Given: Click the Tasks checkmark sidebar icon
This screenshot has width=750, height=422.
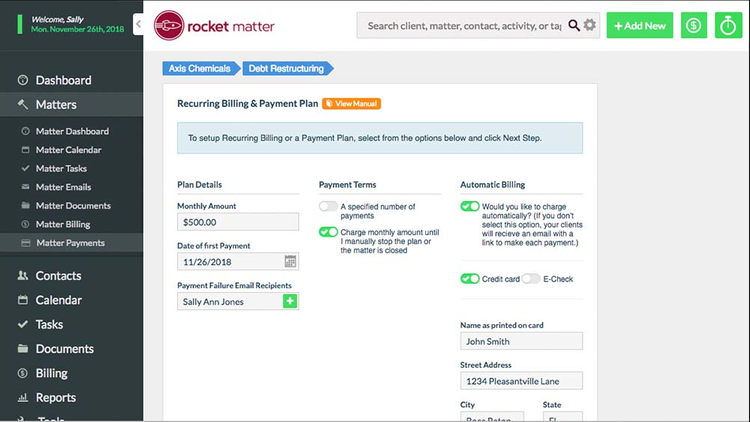Looking at the screenshot, I should pos(22,324).
